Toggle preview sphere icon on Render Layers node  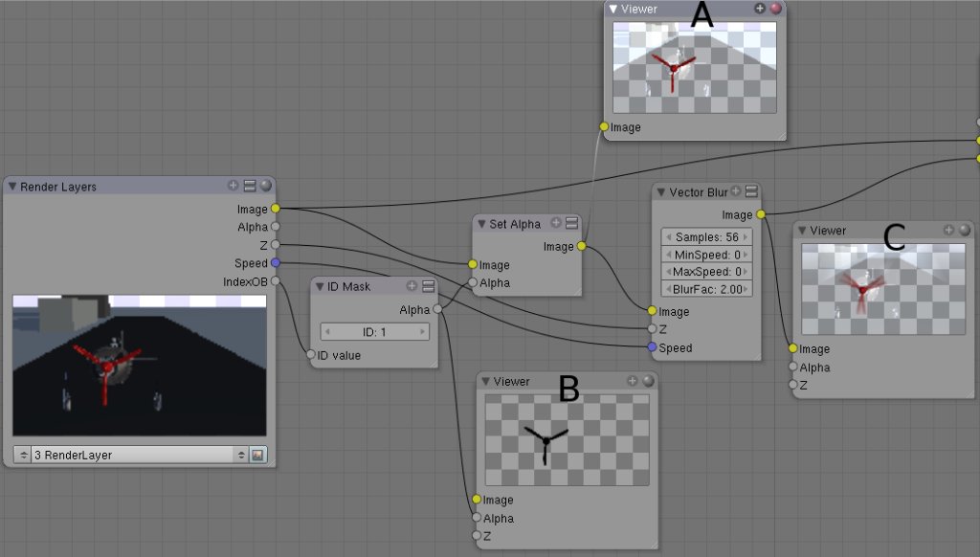pos(266,185)
